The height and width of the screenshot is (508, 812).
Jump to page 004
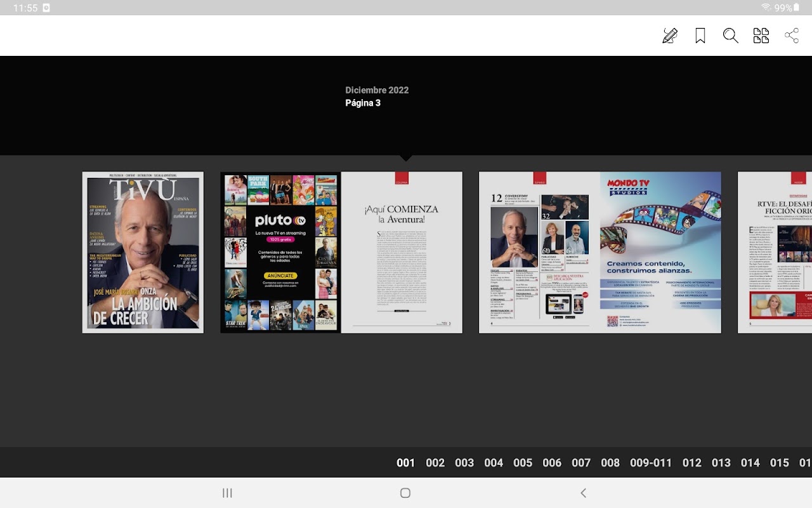494,463
